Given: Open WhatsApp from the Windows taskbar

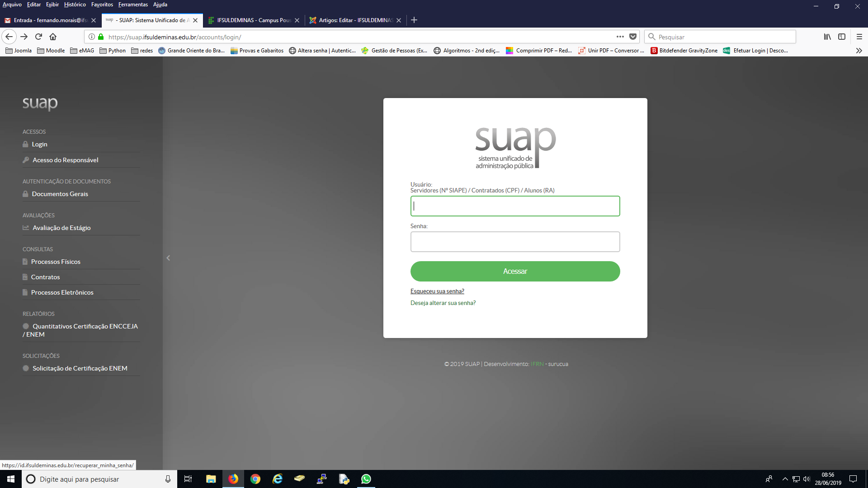Looking at the screenshot, I should tap(366, 479).
